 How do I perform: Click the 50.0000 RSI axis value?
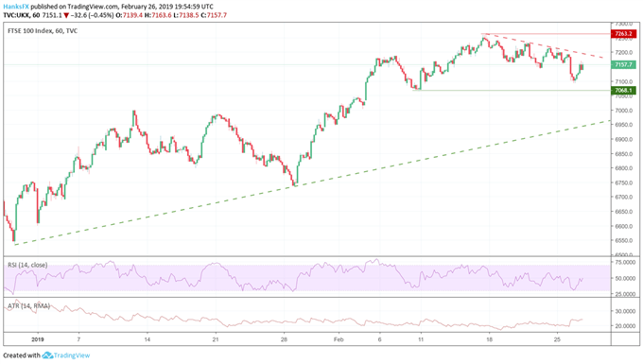click(624, 278)
